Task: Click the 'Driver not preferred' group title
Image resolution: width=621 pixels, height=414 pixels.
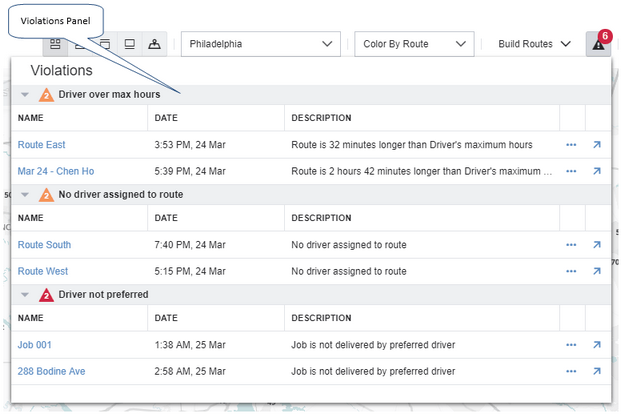Action: pos(103,295)
